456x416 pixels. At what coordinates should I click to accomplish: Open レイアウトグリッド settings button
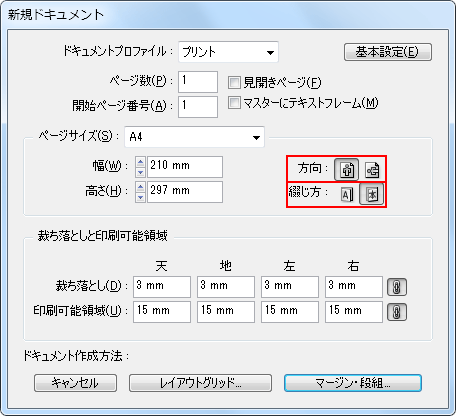200,383
